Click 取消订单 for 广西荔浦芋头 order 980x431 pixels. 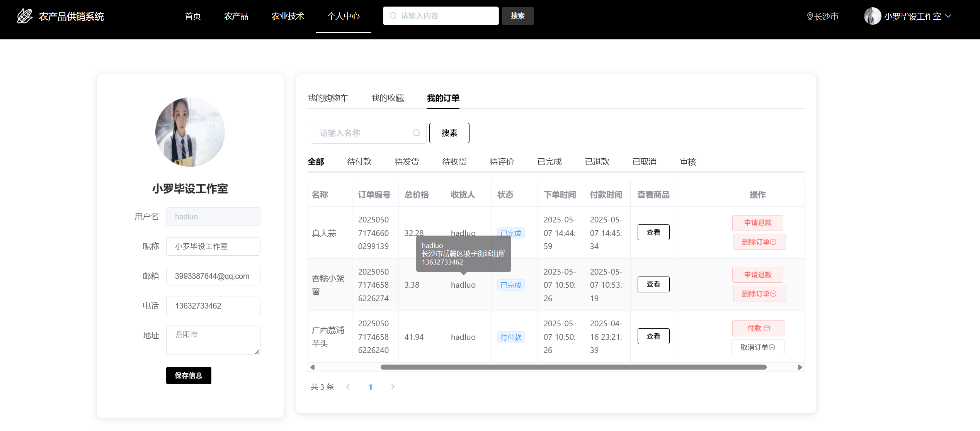click(757, 348)
